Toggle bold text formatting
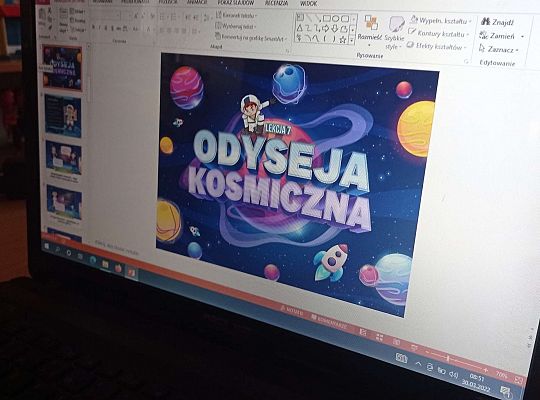This screenshot has height=400, width=540. tap(93, 28)
